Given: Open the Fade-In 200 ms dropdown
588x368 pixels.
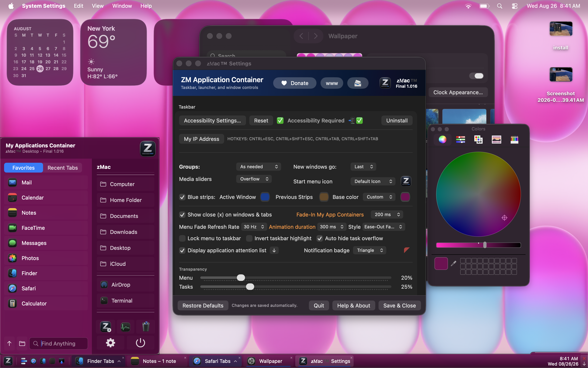Looking at the screenshot, I should click(x=387, y=214).
